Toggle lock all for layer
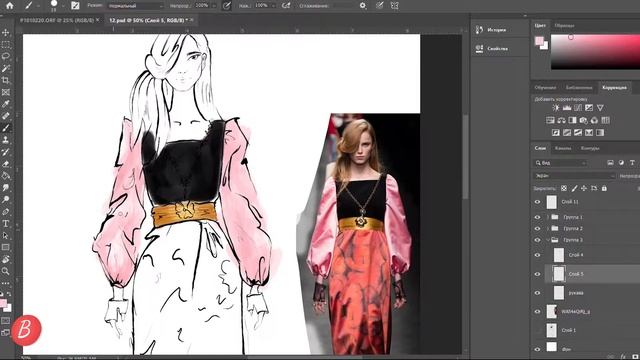 [x=604, y=188]
